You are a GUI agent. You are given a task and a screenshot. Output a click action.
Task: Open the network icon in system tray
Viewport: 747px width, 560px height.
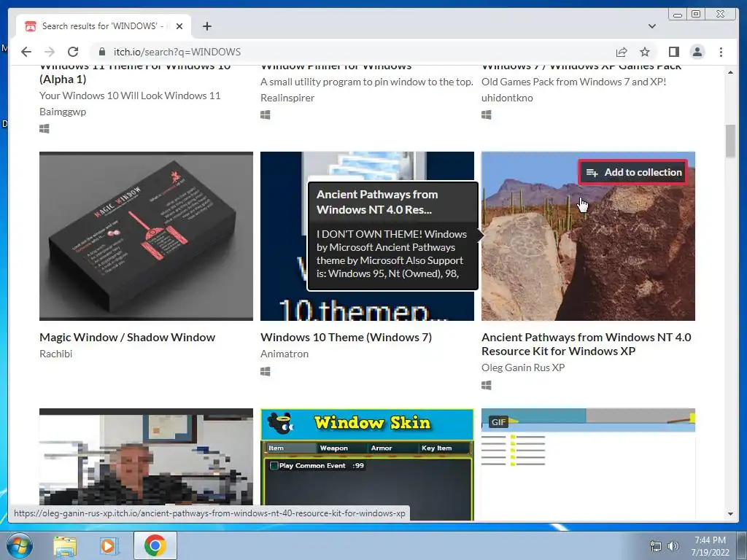656,546
